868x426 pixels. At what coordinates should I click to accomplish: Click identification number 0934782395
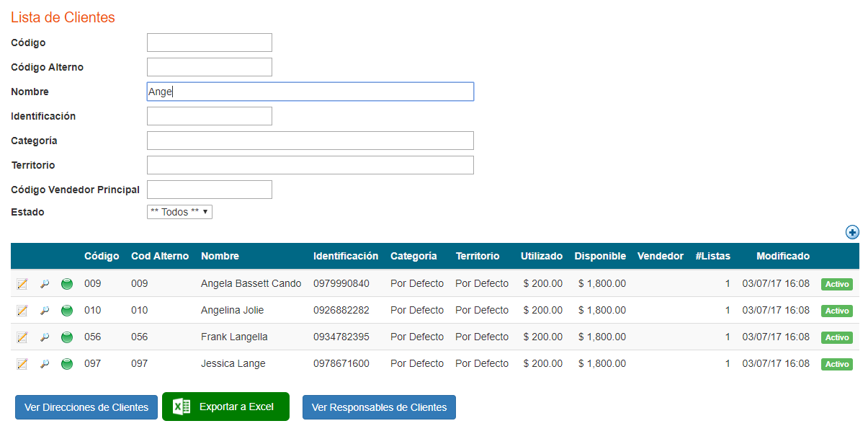coord(341,337)
